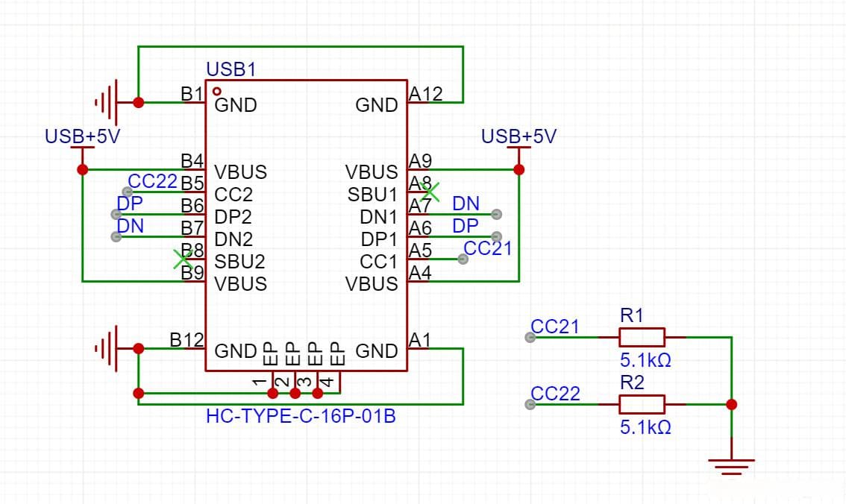Click the CC22 net label at pin B5
This screenshot has width=846, height=504.
point(153,181)
